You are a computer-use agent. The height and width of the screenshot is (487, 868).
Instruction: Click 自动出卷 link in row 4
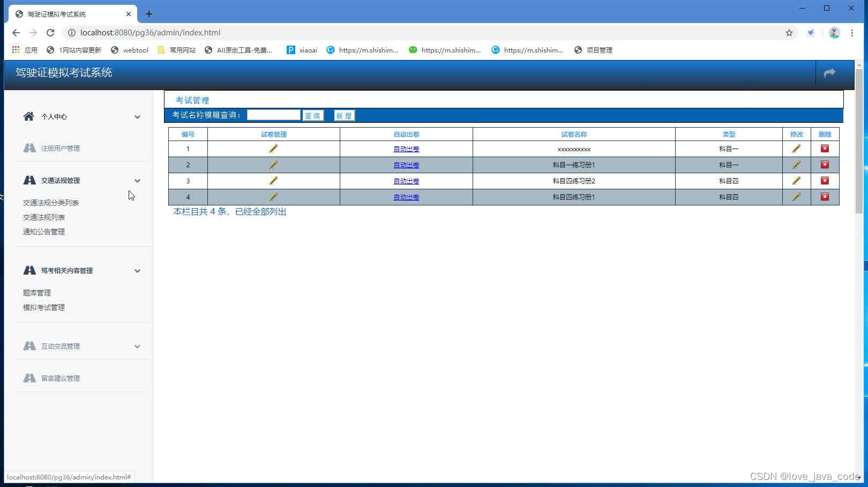(x=406, y=197)
